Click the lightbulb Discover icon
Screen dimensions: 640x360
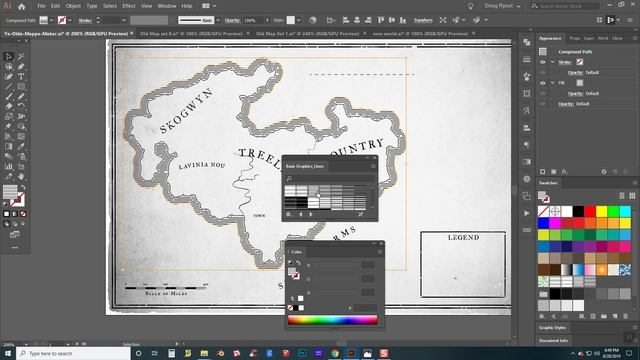tap(470, 6)
